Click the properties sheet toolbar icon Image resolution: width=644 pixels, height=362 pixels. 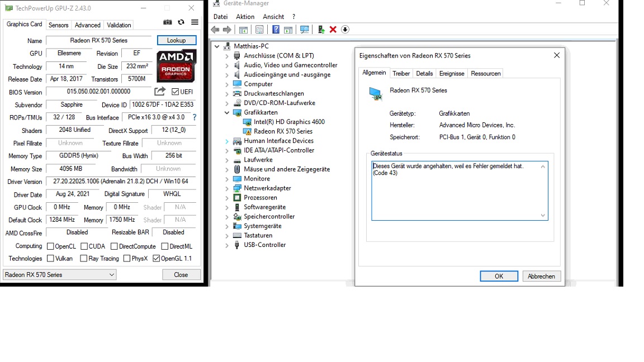click(x=259, y=30)
